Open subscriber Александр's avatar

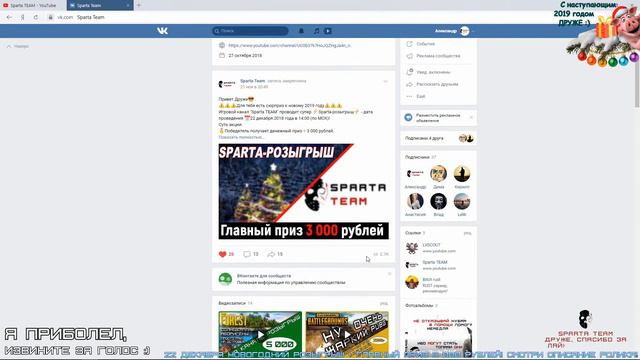415,174
